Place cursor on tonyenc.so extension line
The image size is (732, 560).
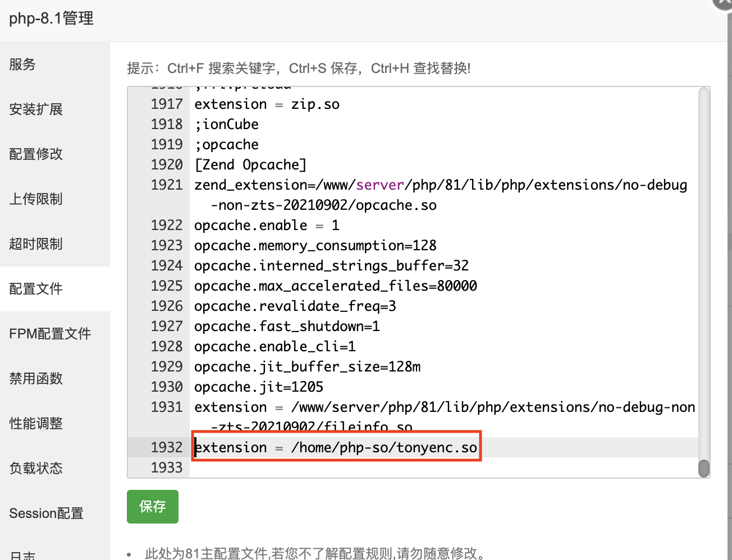pos(336,448)
